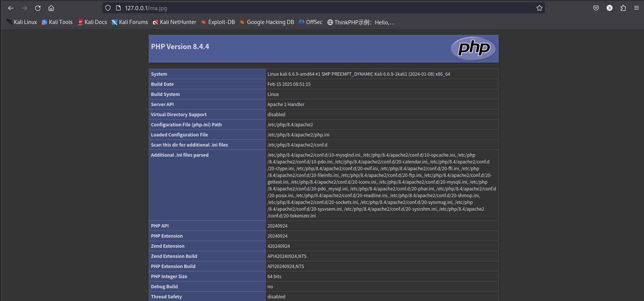Open the ThinkPHP bookmark
This screenshot has width=644, height=301.
pos(361,22)
